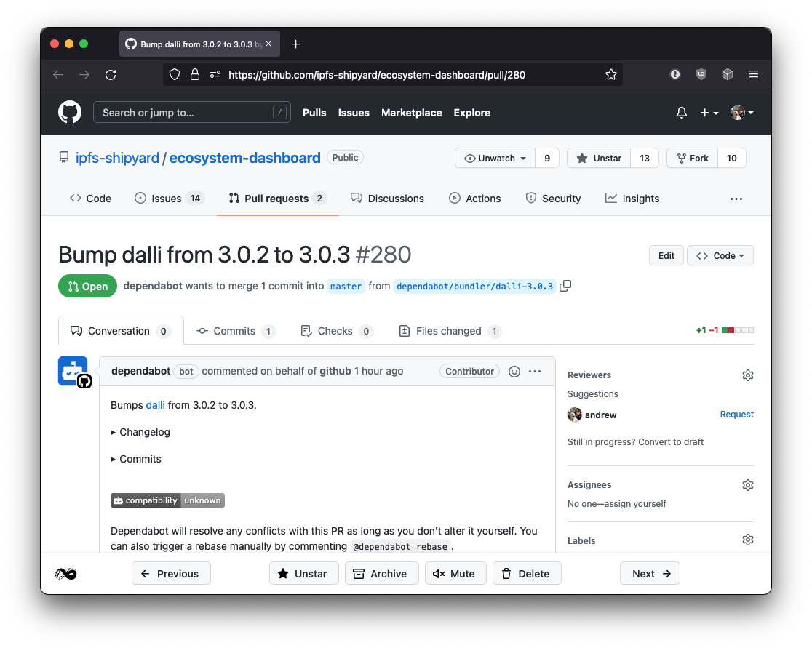812x648 pixels.
Task: Mute this notification thread
Action: [x=455, y=574]
